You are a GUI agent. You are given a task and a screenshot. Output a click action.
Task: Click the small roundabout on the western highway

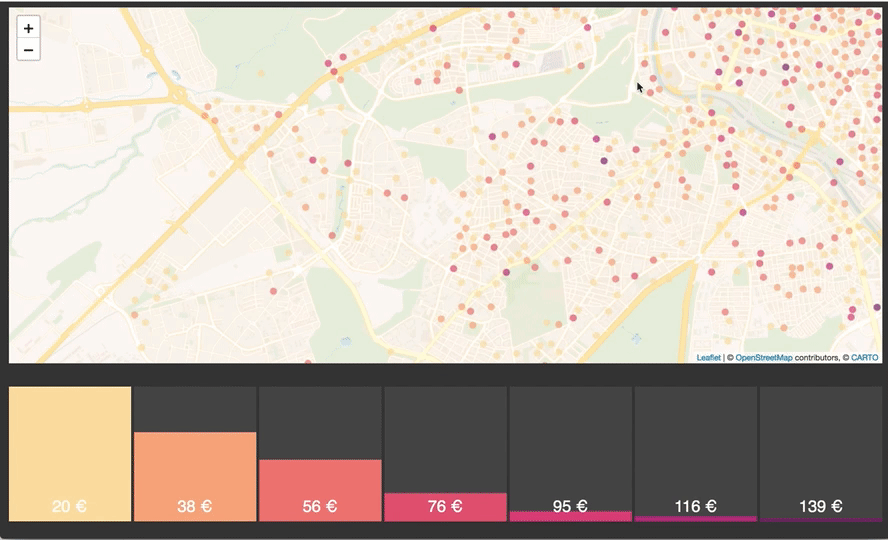86,104
